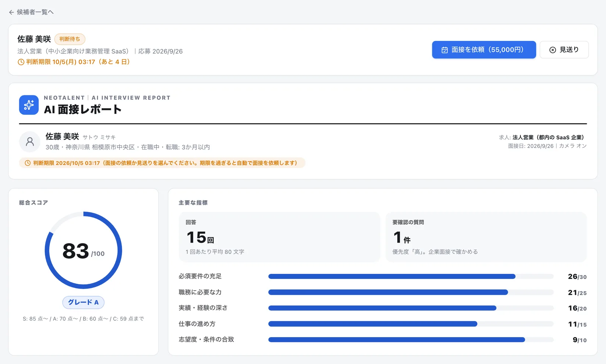This screenshot has height=364, width=606.
Task: Click the 主要な指標 section label
Action: [x=193, y=202]
